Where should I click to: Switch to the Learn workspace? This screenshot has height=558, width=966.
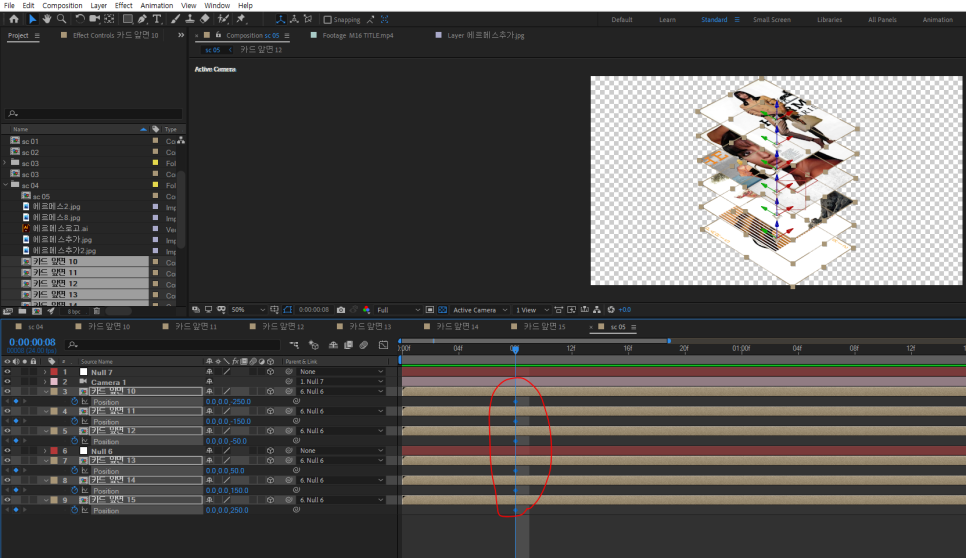[667, 20]
